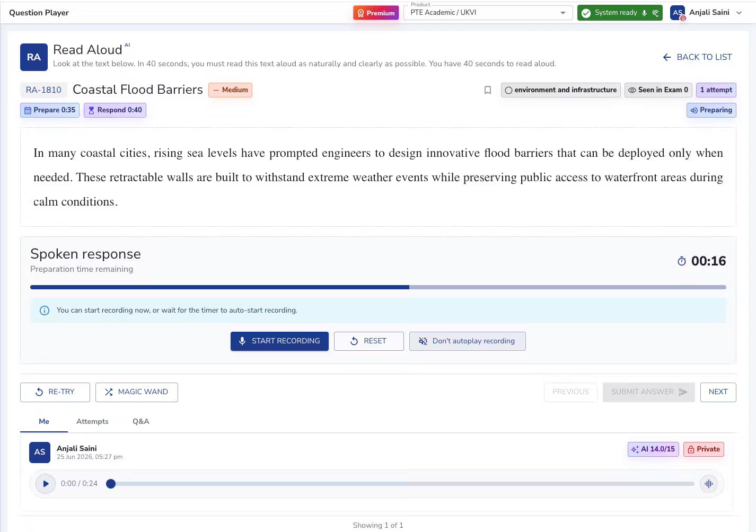756x532 pixels.
Task: Play the recorded attempt audio
Action: coord(46,484)
